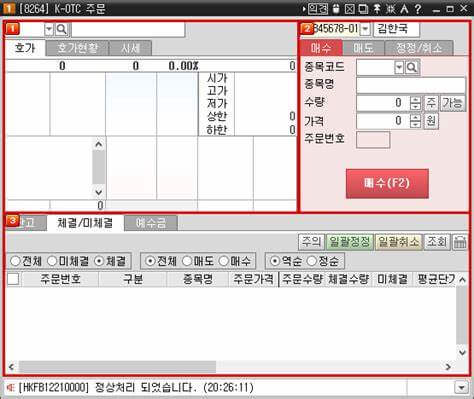Click the 일괄취소 batch cancel button
The image size is (474, 399).
399,242
